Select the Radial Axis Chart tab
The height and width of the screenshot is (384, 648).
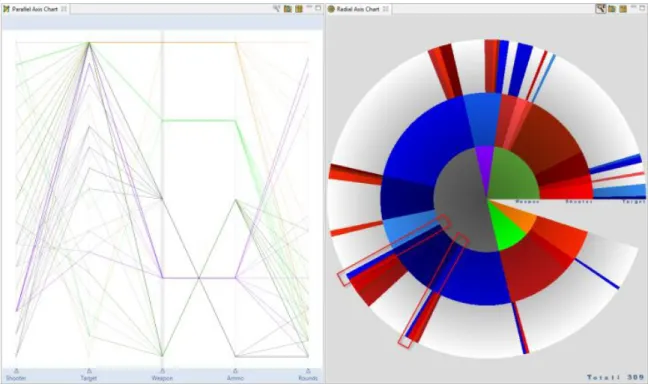(359, 9)
